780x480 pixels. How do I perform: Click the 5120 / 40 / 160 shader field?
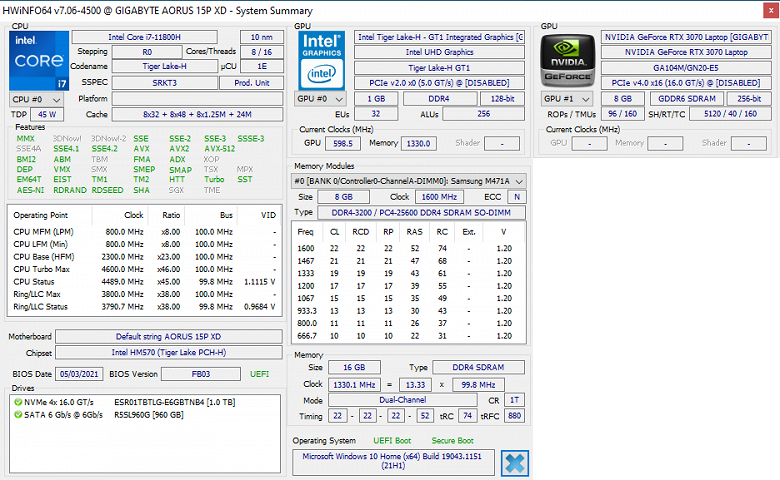click(x=730, y=114)
